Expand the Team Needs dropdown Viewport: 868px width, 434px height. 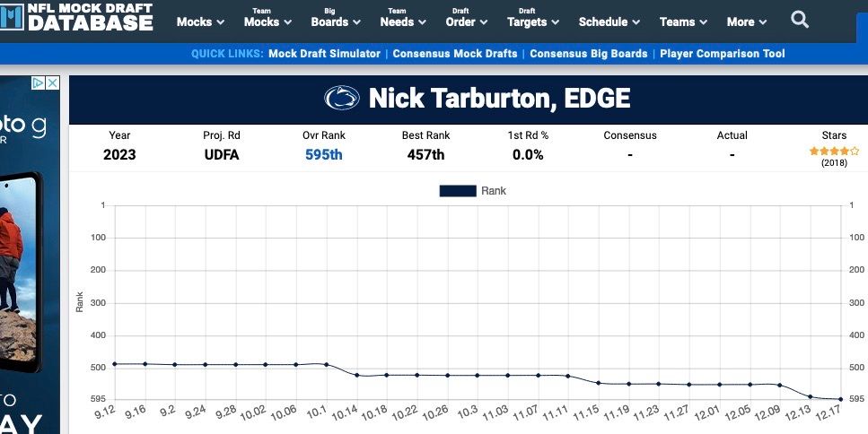(403, 18)
